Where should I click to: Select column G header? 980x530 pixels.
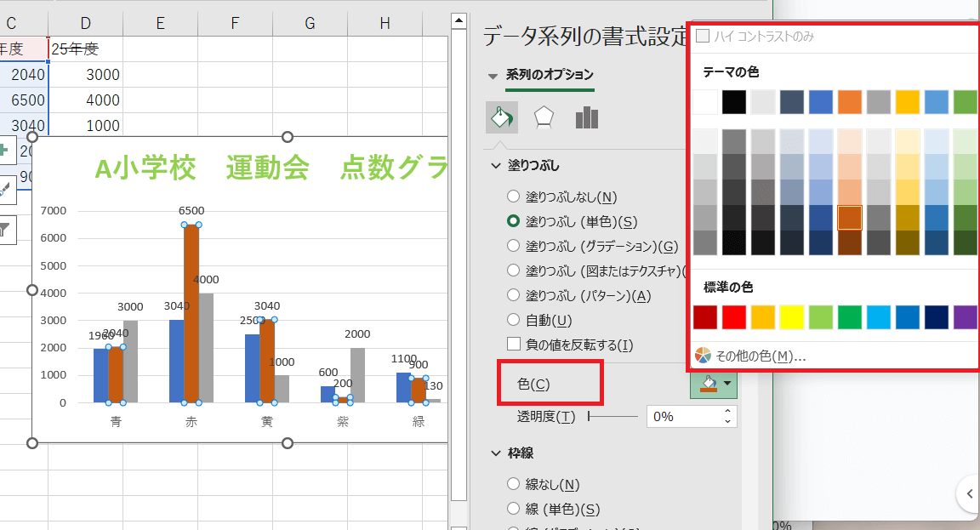tap(310, 23)
